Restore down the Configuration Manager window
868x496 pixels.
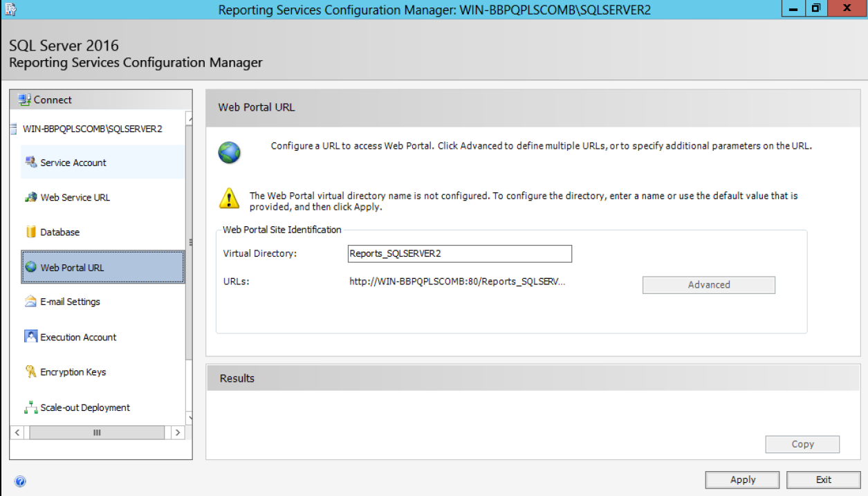tap(816, 8)
